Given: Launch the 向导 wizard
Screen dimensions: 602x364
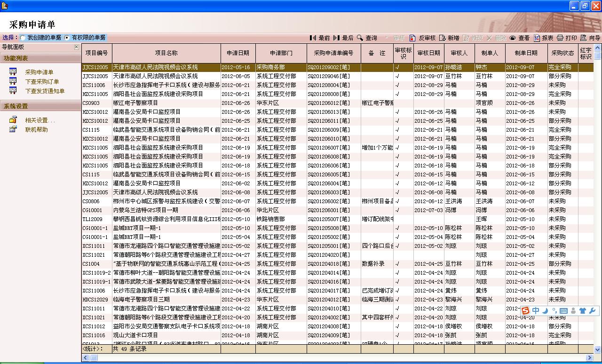Looking at the screenshot, I should pyautogui.click(x=590, y=38).
